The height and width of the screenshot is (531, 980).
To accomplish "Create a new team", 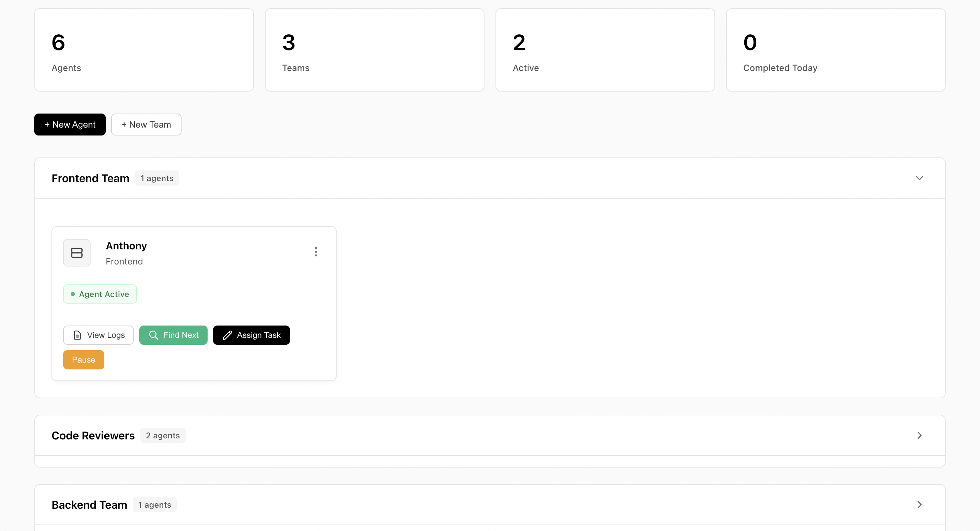I will [146, 125].
